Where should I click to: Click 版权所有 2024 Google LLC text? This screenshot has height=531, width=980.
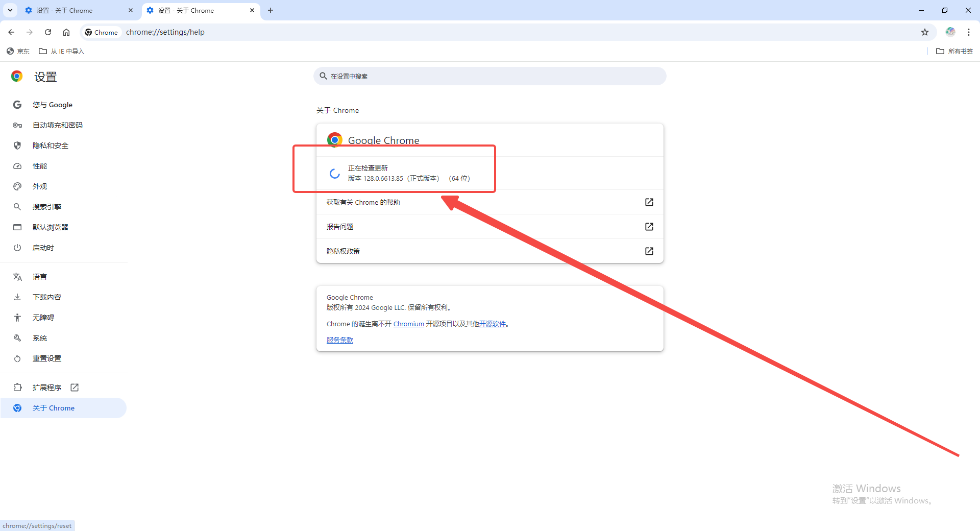click(388, 307)
